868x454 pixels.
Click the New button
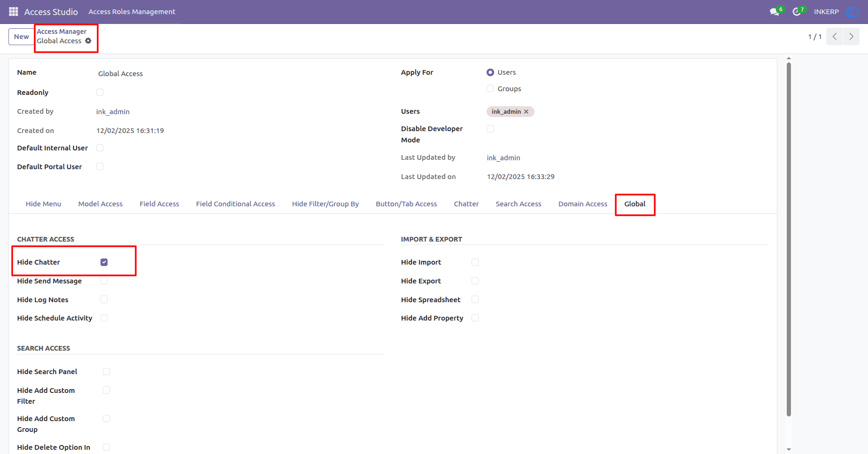pyautogui.click(x=22, y=37)
